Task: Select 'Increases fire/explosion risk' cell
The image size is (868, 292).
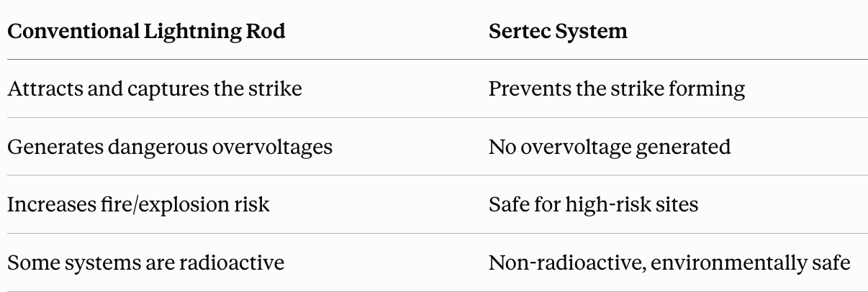Action: (138, 204)
